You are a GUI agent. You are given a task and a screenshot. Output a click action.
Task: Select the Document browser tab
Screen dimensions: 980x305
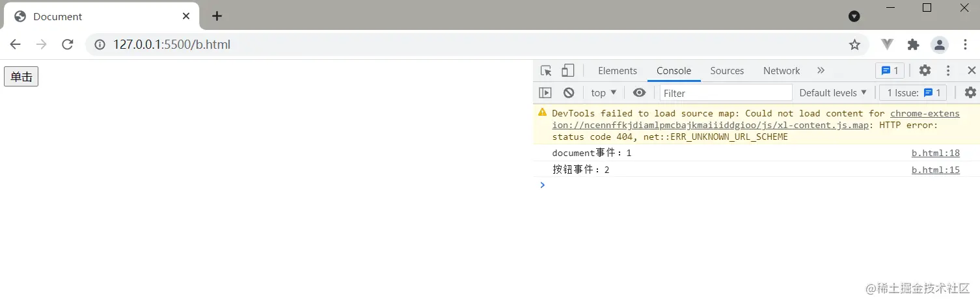pyautogui.click(x=101, y=16)
